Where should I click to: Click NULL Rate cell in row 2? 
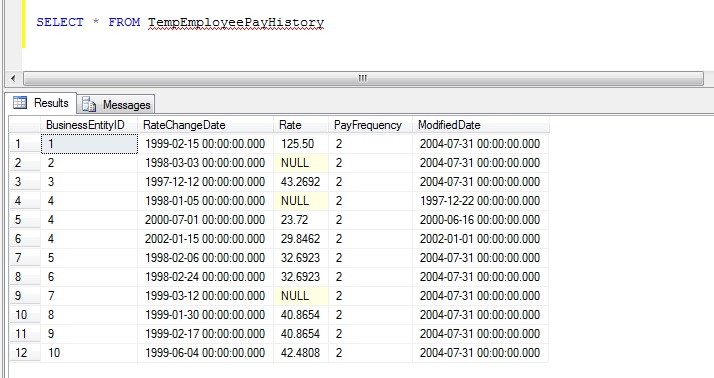pos(301,163)
